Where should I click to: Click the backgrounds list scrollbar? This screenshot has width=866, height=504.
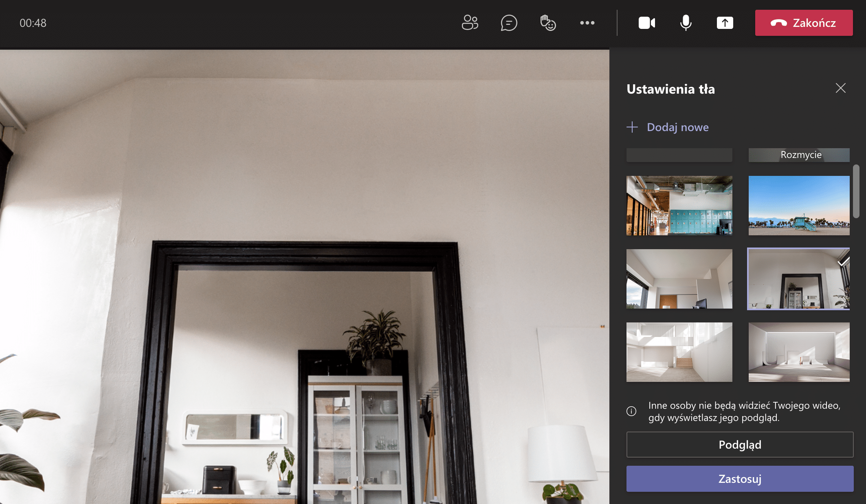(x=856, y=191)
